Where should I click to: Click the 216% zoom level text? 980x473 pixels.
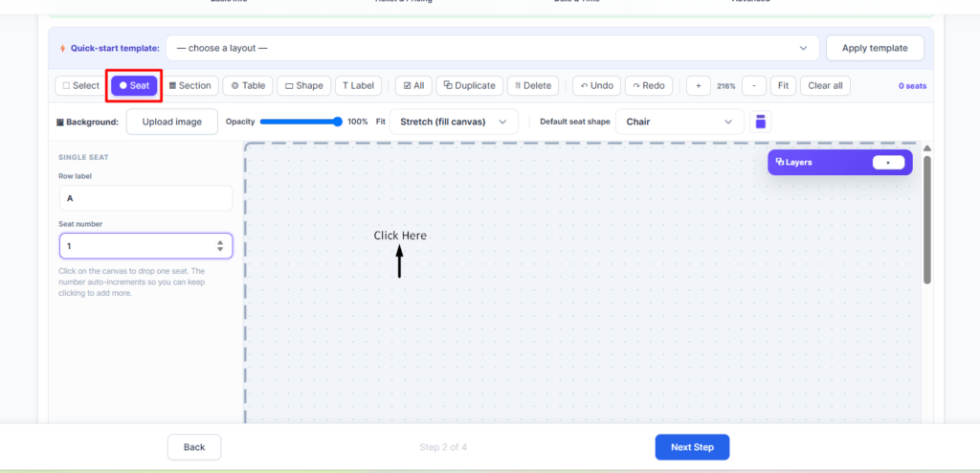(726, 86)
